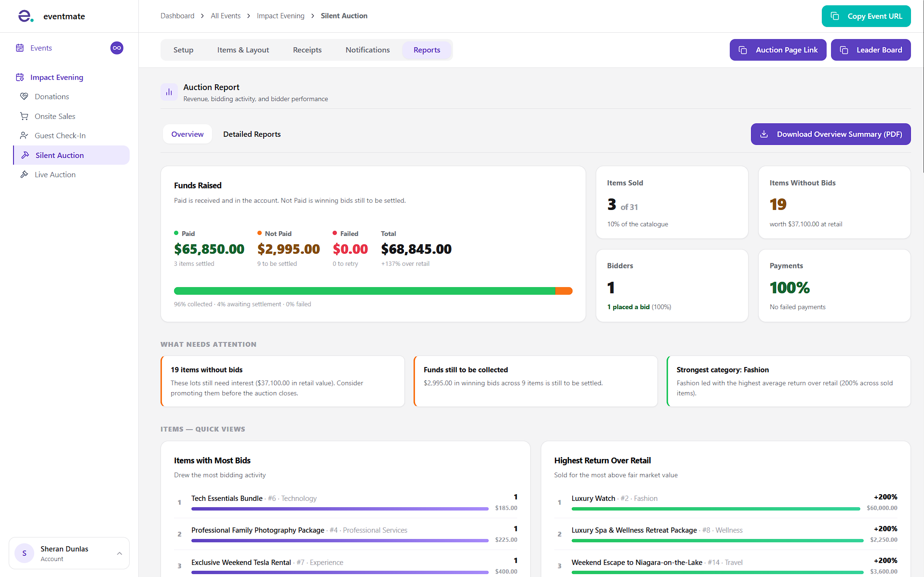Screen dimensions: 924x577
Task: Click the "1 placed a bid" text
Action: click(629, 307)
